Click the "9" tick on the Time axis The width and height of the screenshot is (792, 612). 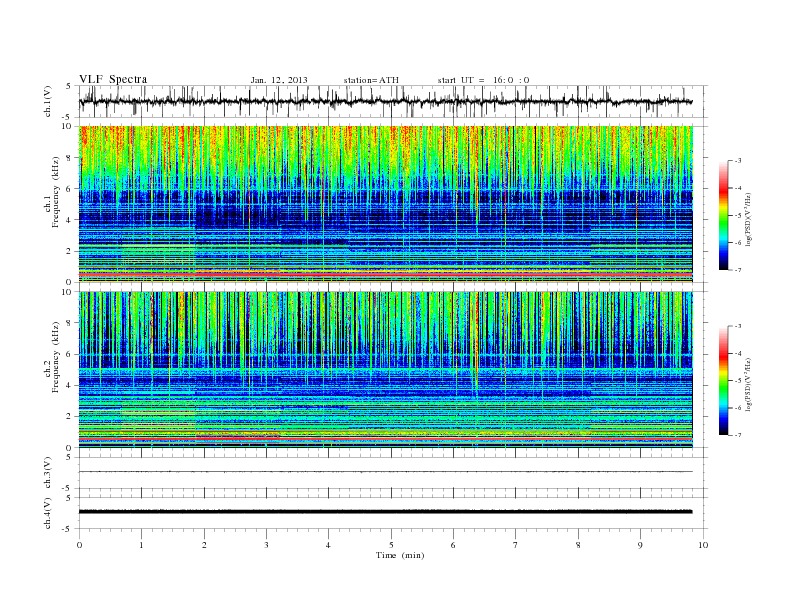click(x=640, y=545)
